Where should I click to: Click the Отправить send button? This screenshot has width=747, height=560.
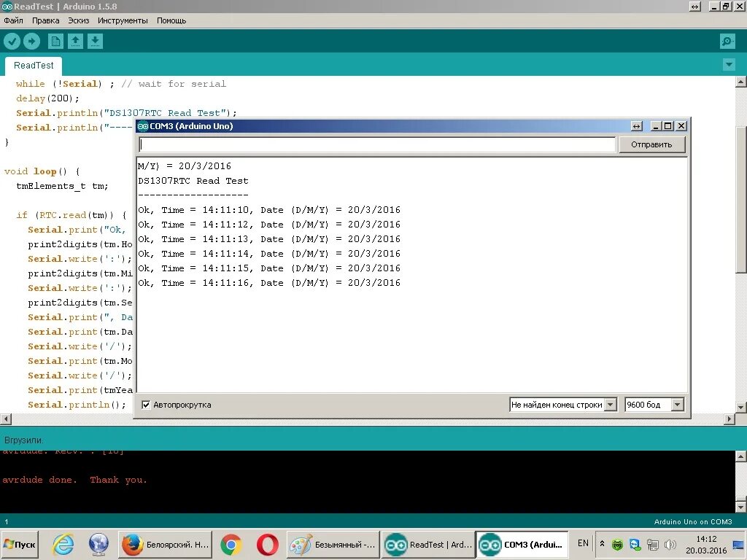coord(651,144)
